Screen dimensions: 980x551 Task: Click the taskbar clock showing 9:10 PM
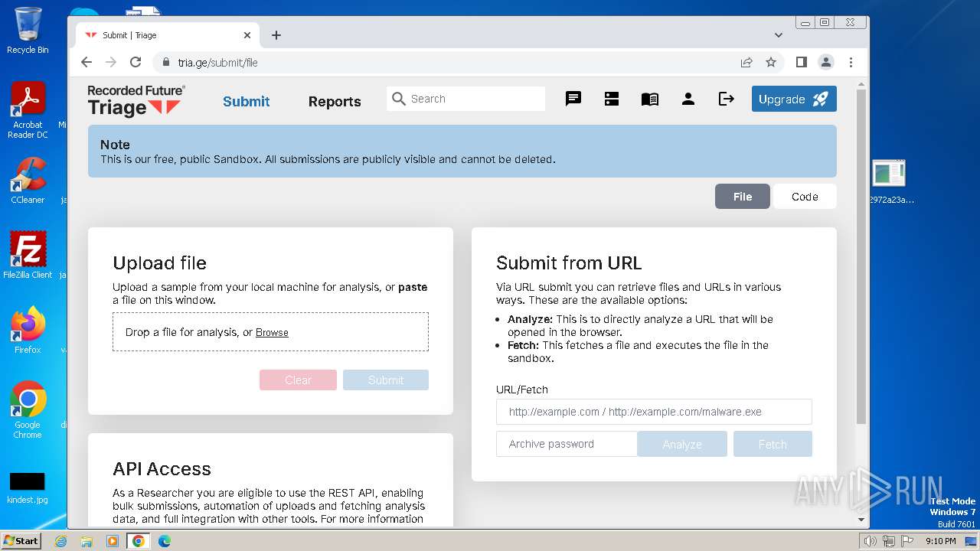click(x=940, y=541)
